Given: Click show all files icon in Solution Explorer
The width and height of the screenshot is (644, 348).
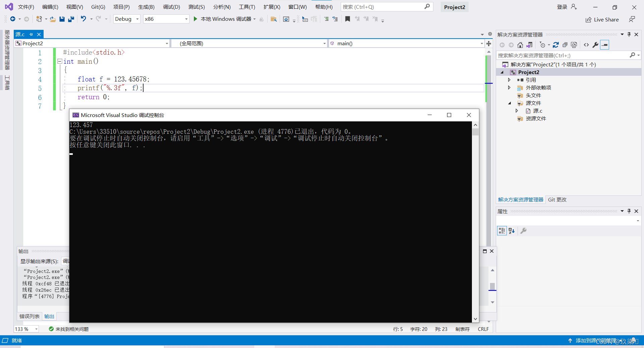Looking at the screenshot, I should coord(574,45).
